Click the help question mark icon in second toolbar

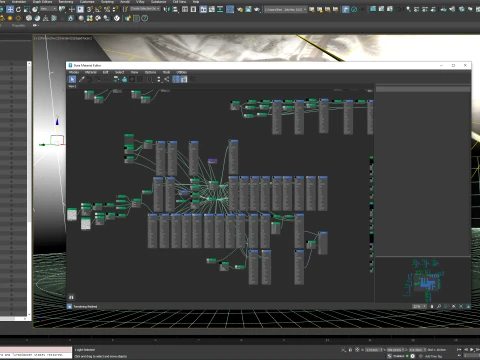pos(145,18)
